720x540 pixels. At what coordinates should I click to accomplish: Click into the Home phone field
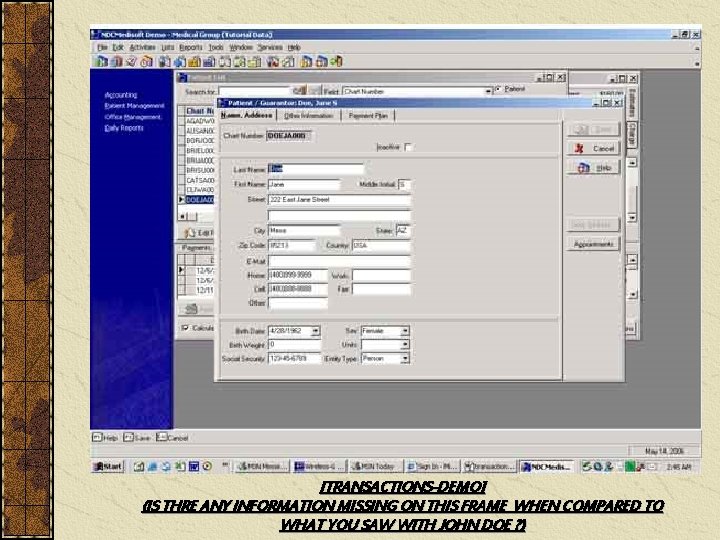pos(298,275)
